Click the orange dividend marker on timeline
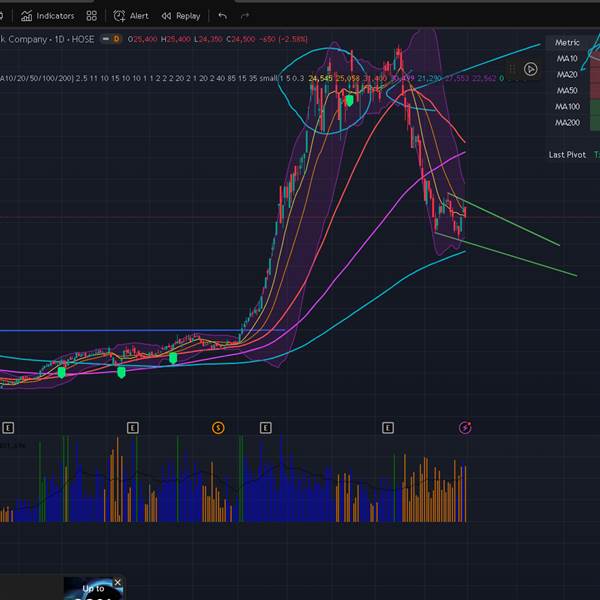The width and height of the screenshot is (600, 600). [218, 428]
